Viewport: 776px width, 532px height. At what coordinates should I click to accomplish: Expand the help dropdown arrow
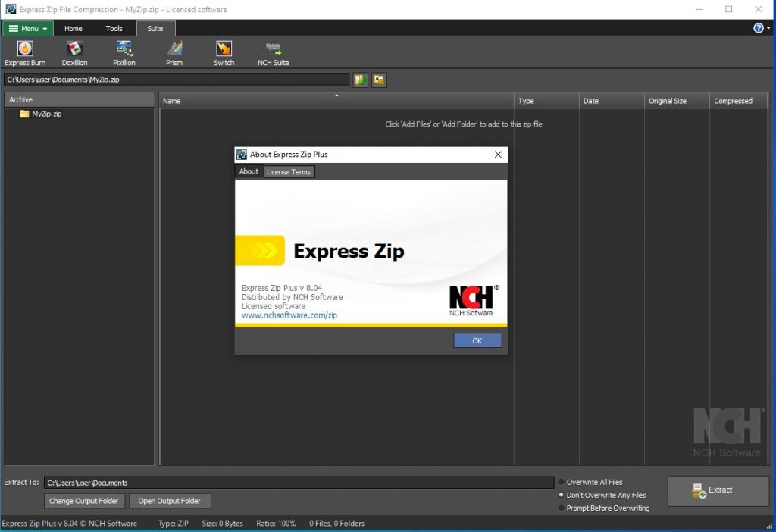coord(768,28)
